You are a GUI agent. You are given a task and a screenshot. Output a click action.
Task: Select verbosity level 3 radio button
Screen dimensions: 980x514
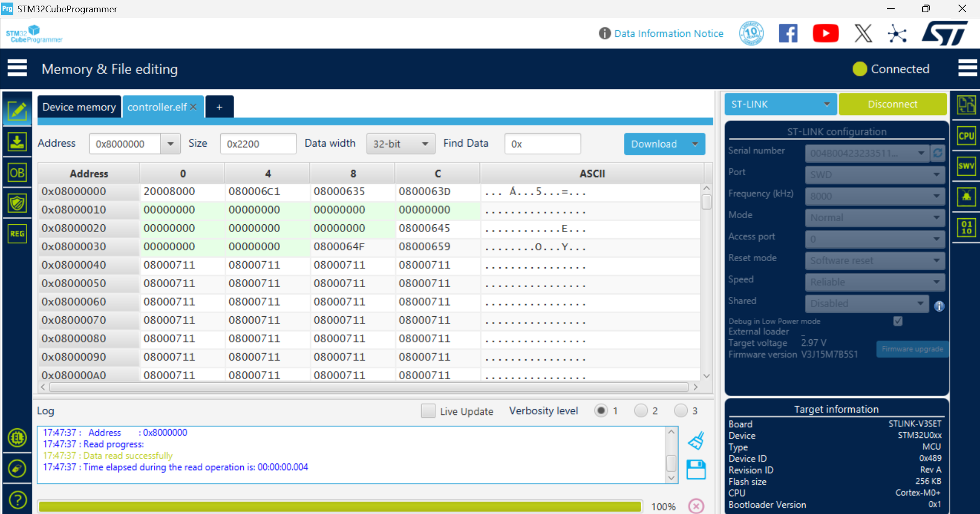[681, 411]
